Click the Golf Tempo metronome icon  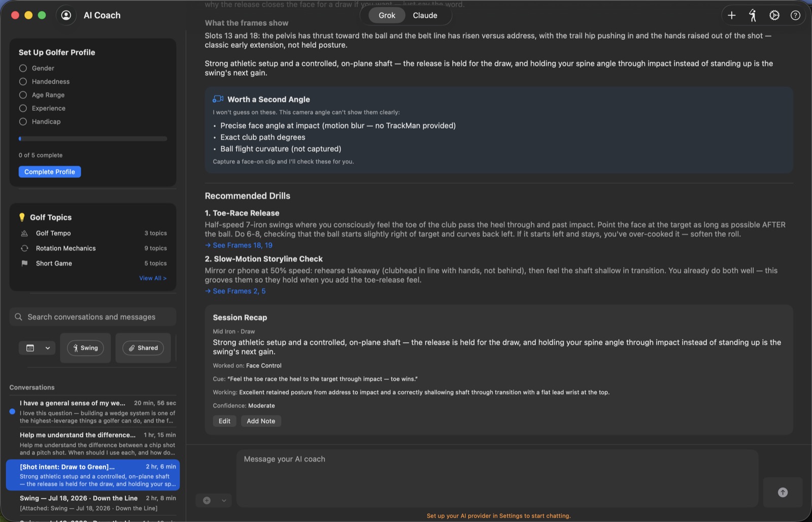click(24, 233)
